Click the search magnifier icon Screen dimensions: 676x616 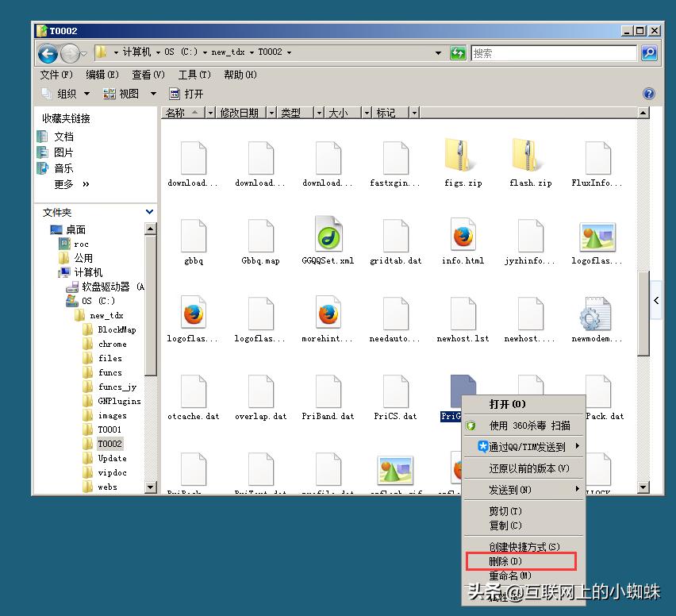pos(649,52)
